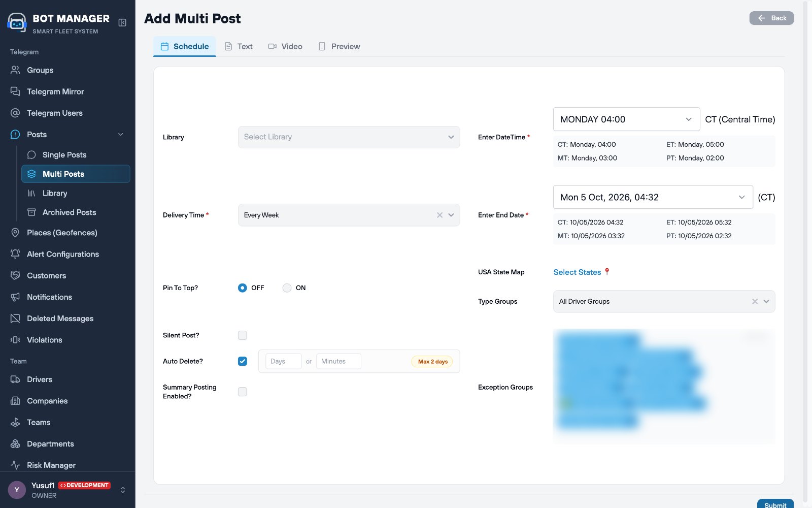812x508 pixels.
Task: Open Groups from sidebar icon
Action: coord(15,70)
